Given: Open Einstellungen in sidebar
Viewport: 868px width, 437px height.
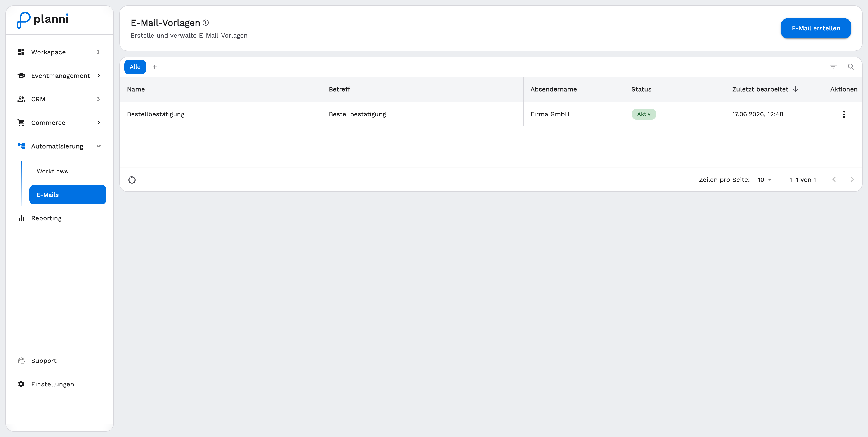Looking at the screenshot, I should (60, 384).
